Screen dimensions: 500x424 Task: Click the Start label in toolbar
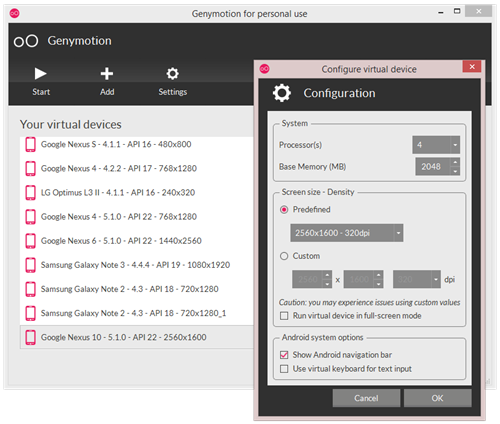[x=41, y=92]
